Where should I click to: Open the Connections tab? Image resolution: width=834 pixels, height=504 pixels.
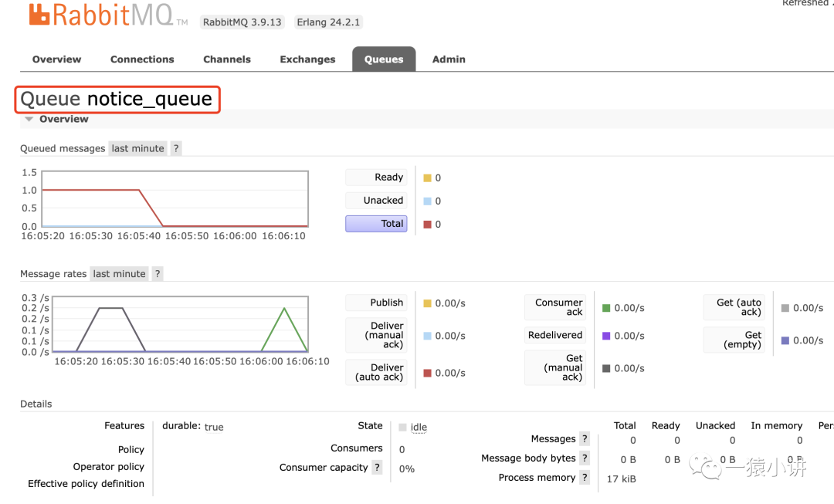pyautogui.click(x=142, y=59)
